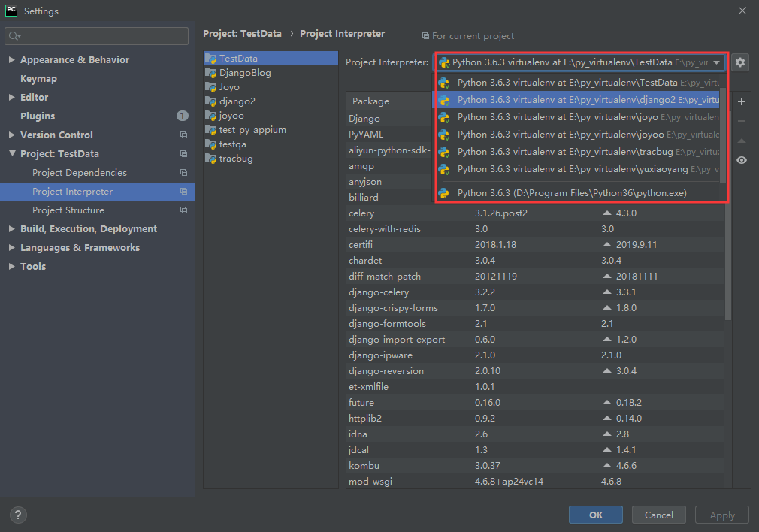This screenshot has height=532, width=759.
Task: Click the Python icon of the joyo interpreter option
Action: [444, 118]
